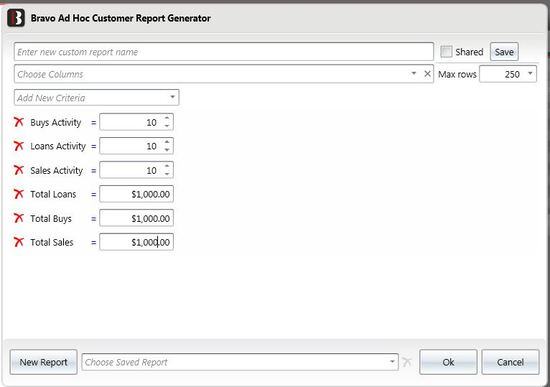This screenshot has height=387, width=550.
Task: Click the Sales Activity label
Action: point(56,171)
